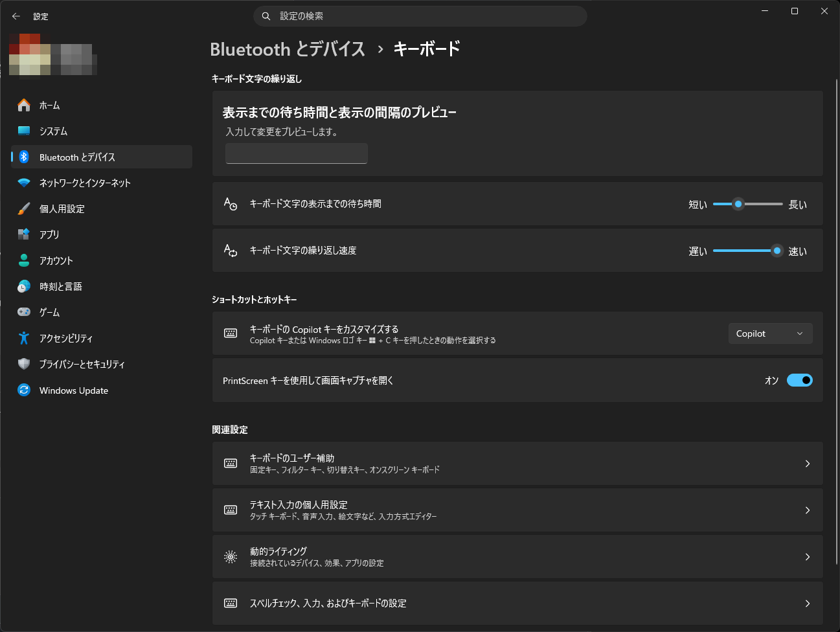Screen dimensions: 840x632
Task: Go to ホーム in the sidebar
Action: 102,105
